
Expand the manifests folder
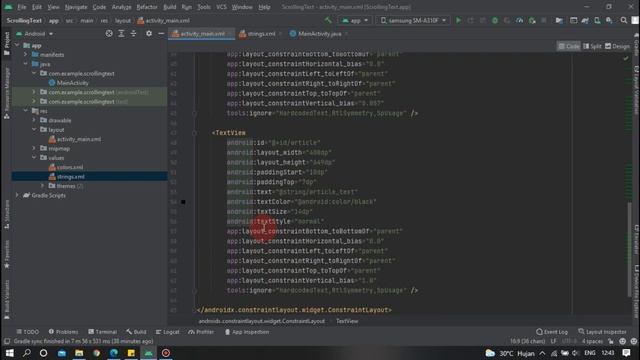click(26, 54)
